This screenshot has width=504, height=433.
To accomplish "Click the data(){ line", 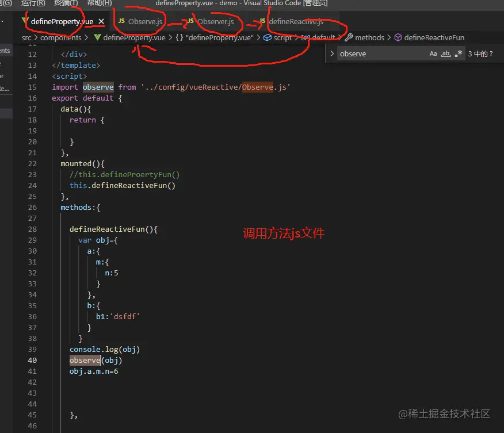I will [x=76, y=109].
